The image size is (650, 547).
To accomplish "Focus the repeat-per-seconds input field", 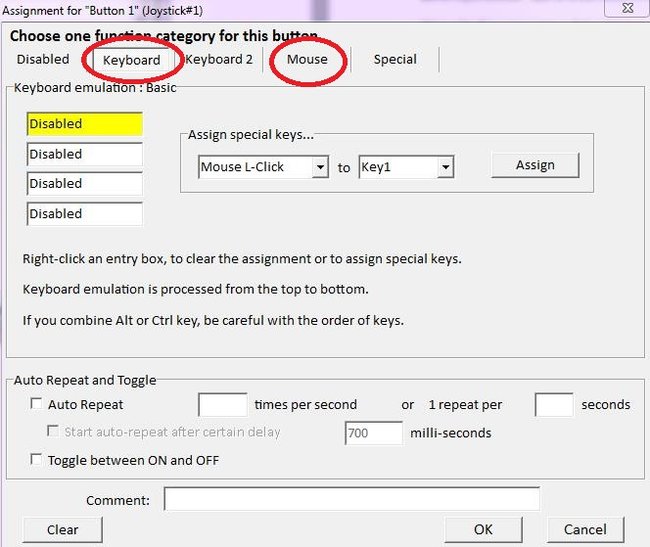I will [x=554, y=404].
